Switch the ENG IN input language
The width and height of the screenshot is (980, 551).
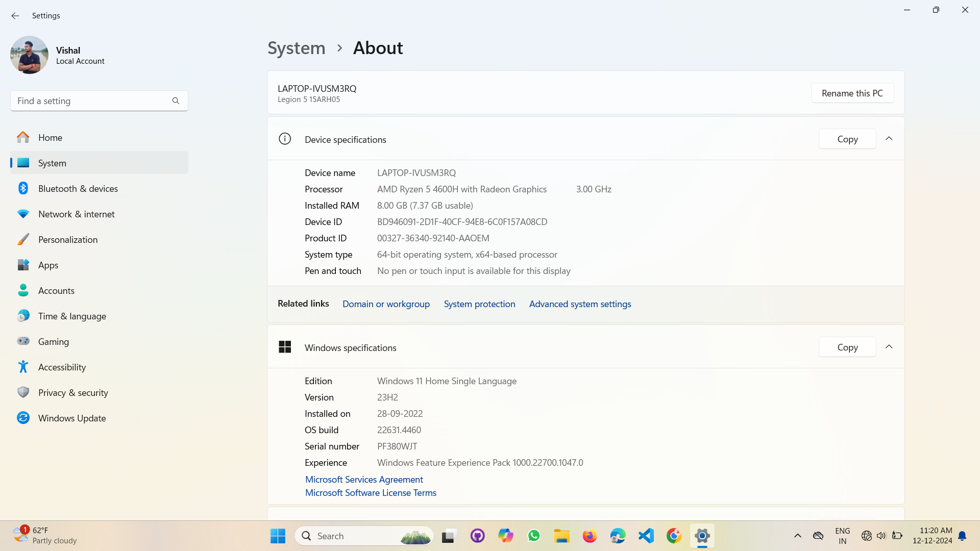coord(842,536)
